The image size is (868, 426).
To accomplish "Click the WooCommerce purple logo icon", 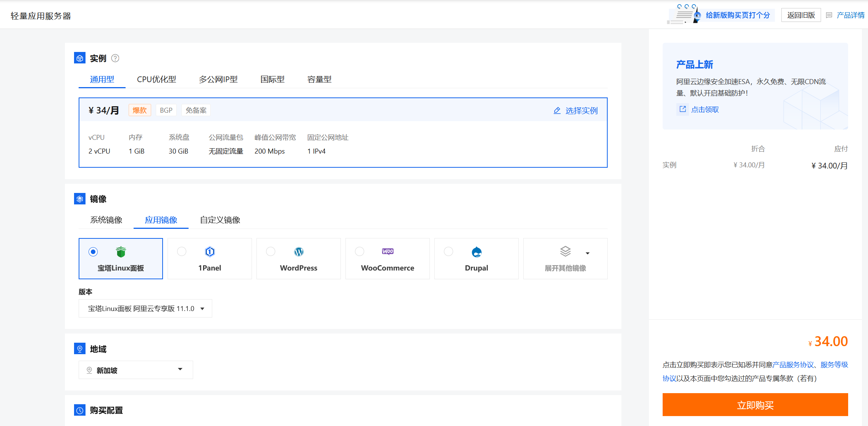I will click(x=387, y=251).
